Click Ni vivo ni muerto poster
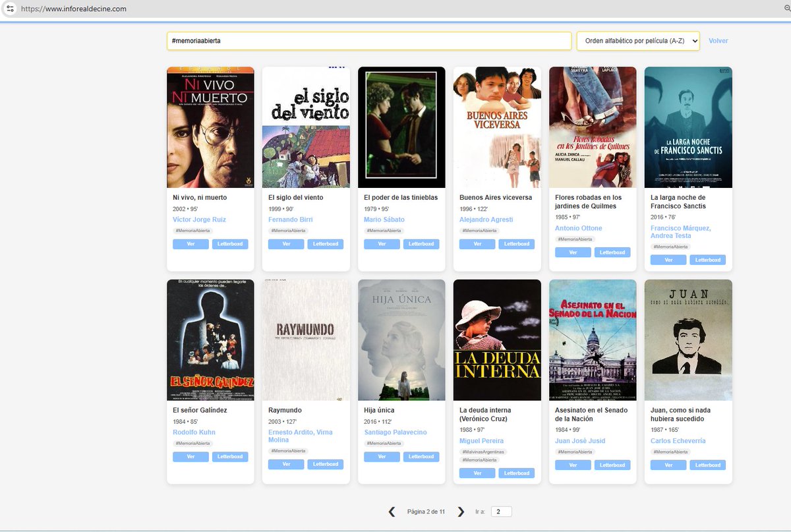Screen dimensions: 791x532 pyautogui.click(x=210, y=127)
